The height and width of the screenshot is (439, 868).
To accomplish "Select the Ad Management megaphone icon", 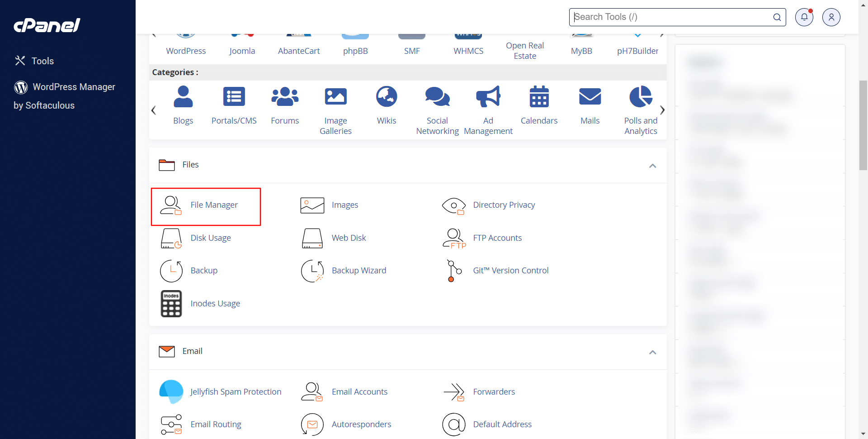I will [x=488, y=96].
